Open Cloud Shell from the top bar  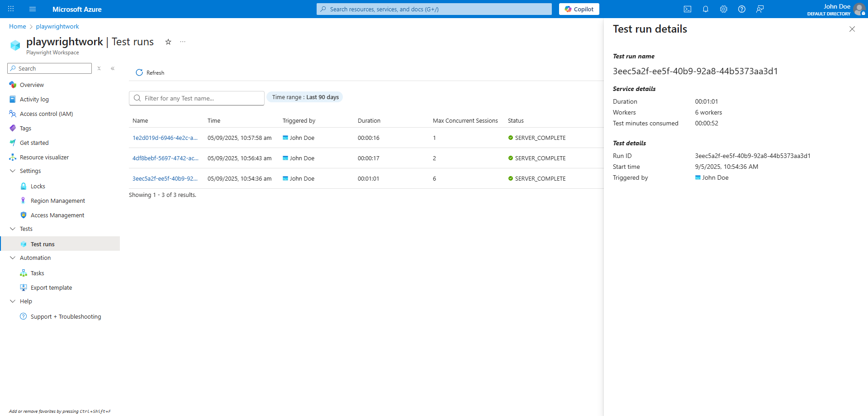point(687,9)
